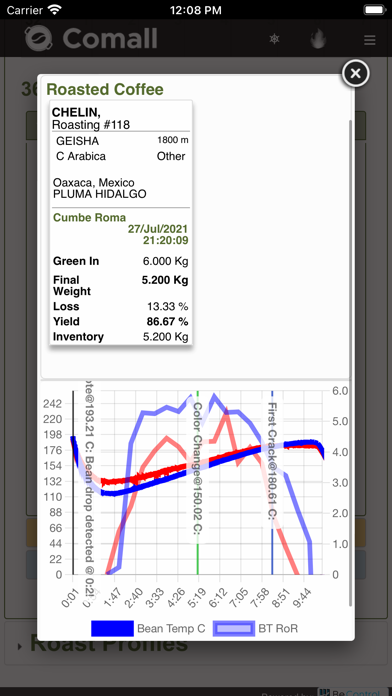Close the Roasted Coffee popup

[x=355, y=73]
